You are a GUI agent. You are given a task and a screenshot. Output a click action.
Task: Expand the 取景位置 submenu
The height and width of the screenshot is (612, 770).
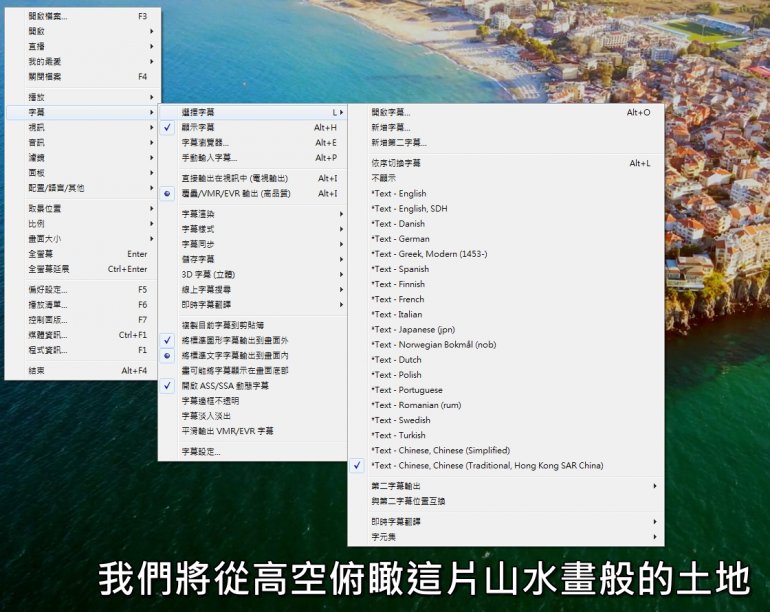82,208
